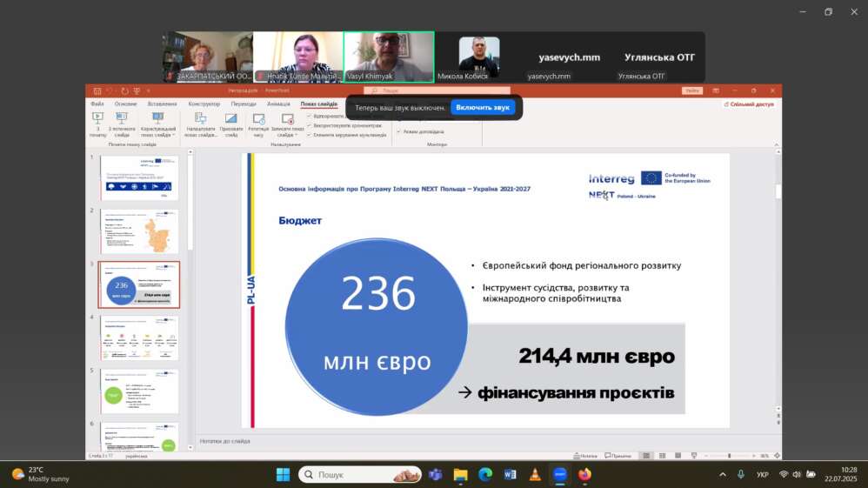Open the Home ribbon tab
The image size is (868, 488).
[125, 104]
